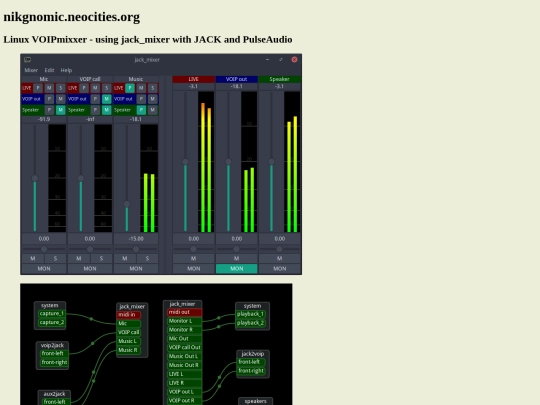Mute the Mic channel with bottom M
Screen dimensions: 540x405
click(33, 259)
